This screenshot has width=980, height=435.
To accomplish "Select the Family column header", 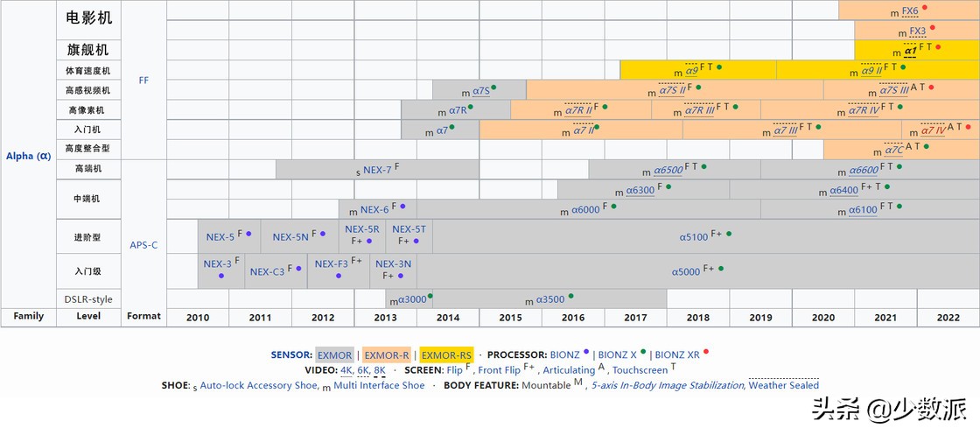I will click(29, 316).
